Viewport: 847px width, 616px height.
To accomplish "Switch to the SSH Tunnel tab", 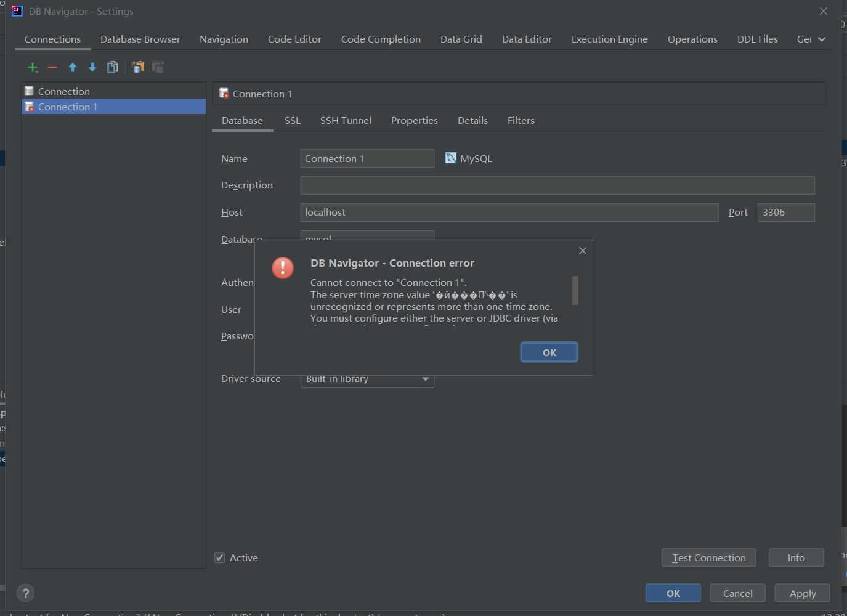I will click(346, 120).
